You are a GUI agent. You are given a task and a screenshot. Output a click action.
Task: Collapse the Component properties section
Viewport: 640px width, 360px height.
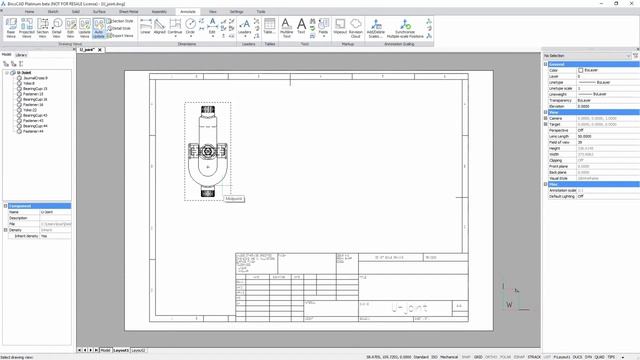[x=6, y=206]
